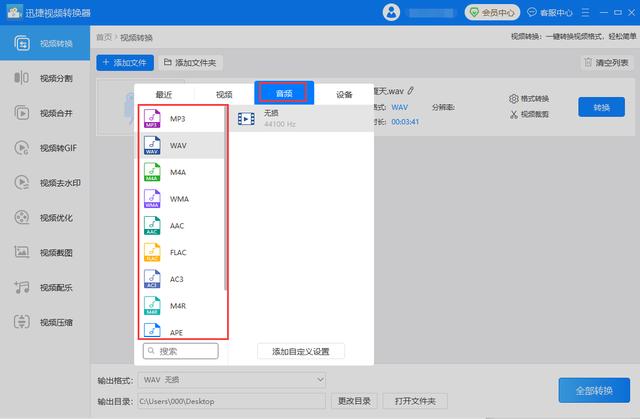Expand the 输出格式 dropdown
This screenshot has height=419, width=640.
(x=320, y=380)
